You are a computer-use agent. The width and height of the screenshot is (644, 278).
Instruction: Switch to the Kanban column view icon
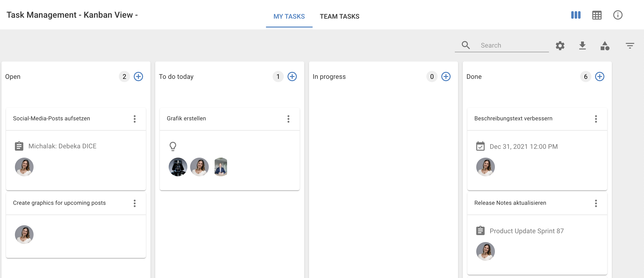click(x=576, y=15)
